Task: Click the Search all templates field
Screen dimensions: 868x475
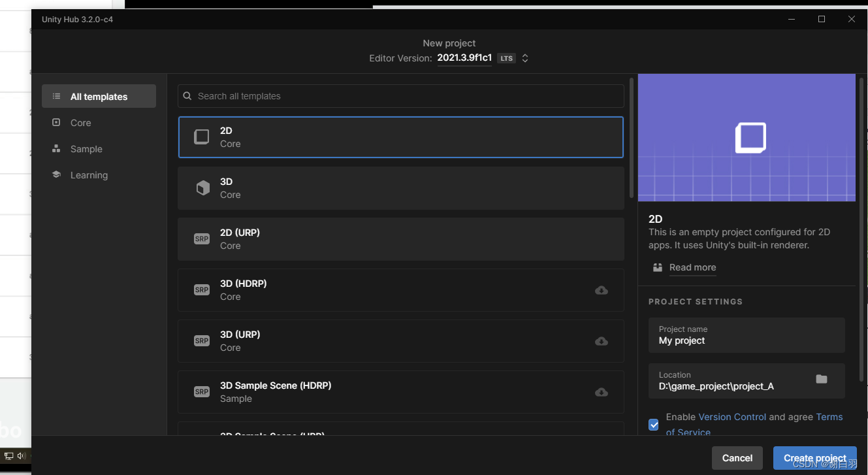Action: (401, 96)
